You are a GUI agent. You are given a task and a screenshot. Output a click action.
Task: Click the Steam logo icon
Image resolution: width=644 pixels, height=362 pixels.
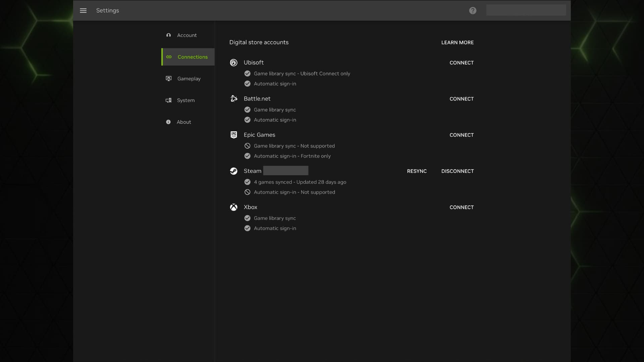click(x=234, y=171)
